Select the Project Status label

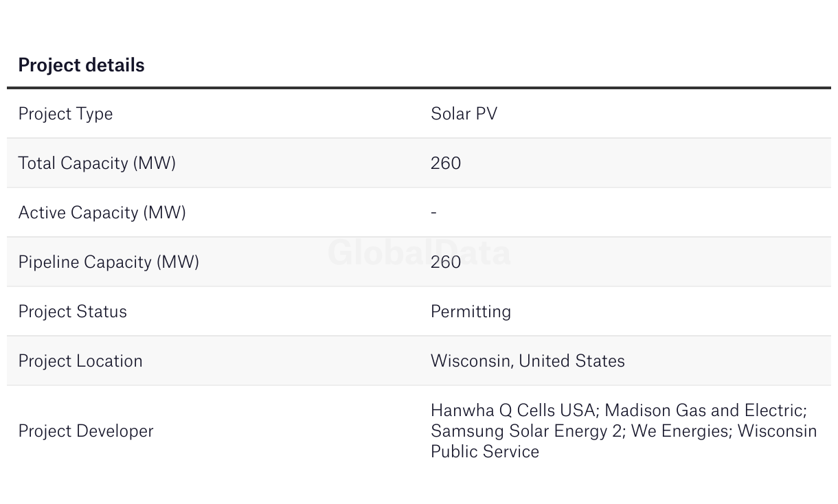point(72,312)
